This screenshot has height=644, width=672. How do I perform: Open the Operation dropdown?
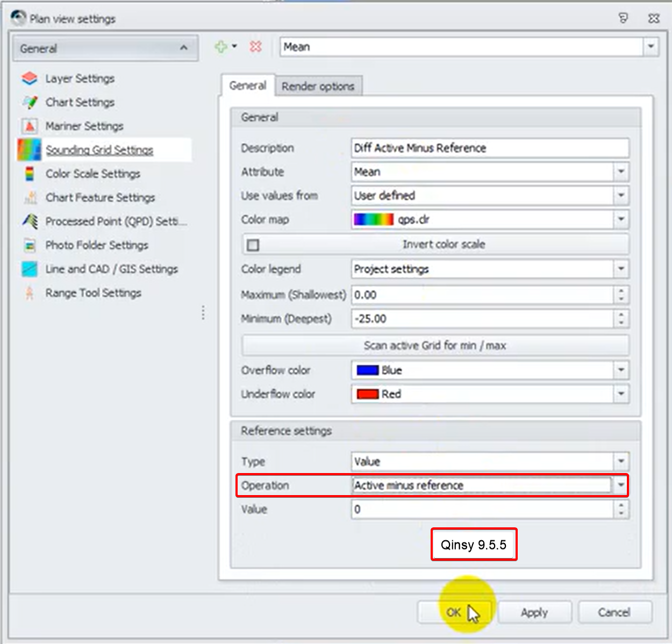click(621, 485)
